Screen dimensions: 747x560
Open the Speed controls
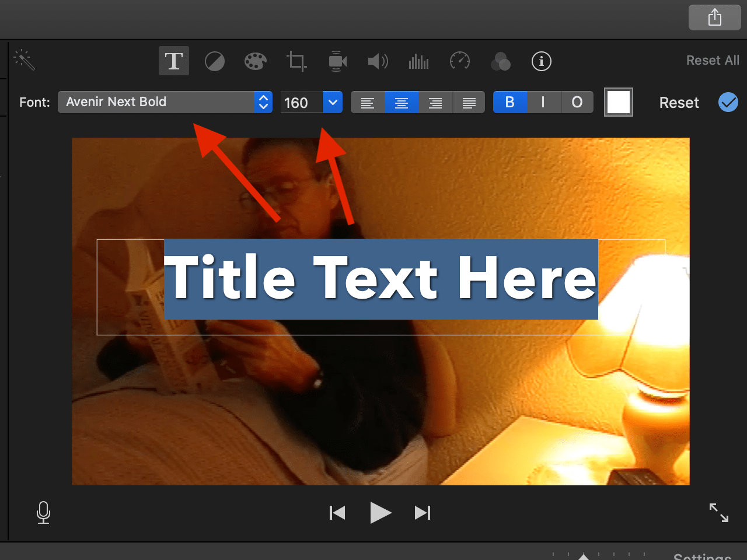(459, 61)
